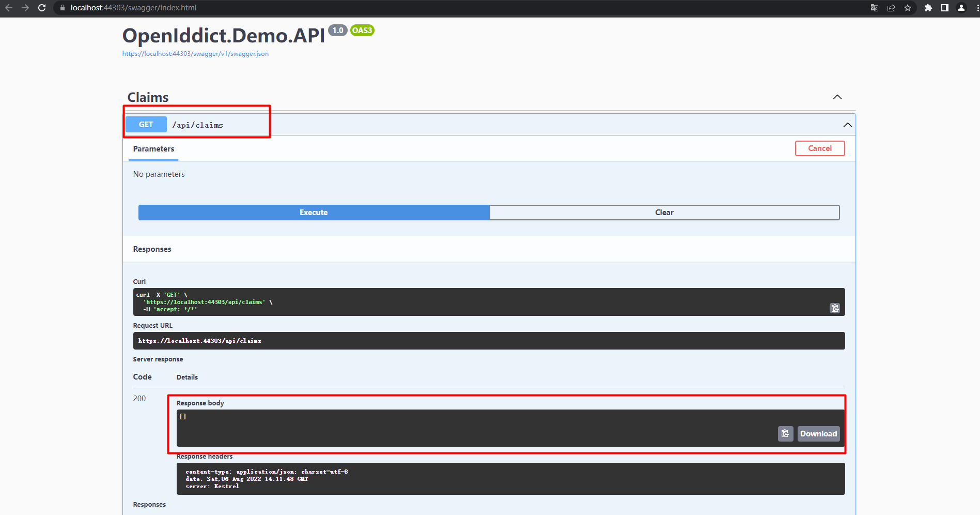
Task: Copy the response body to clipboard
Action: [x=785, y=434]
